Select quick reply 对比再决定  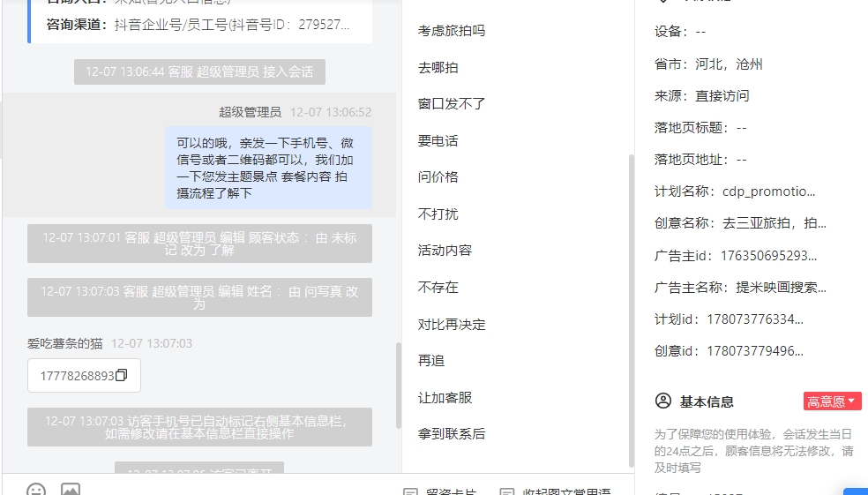pos(452,324)
